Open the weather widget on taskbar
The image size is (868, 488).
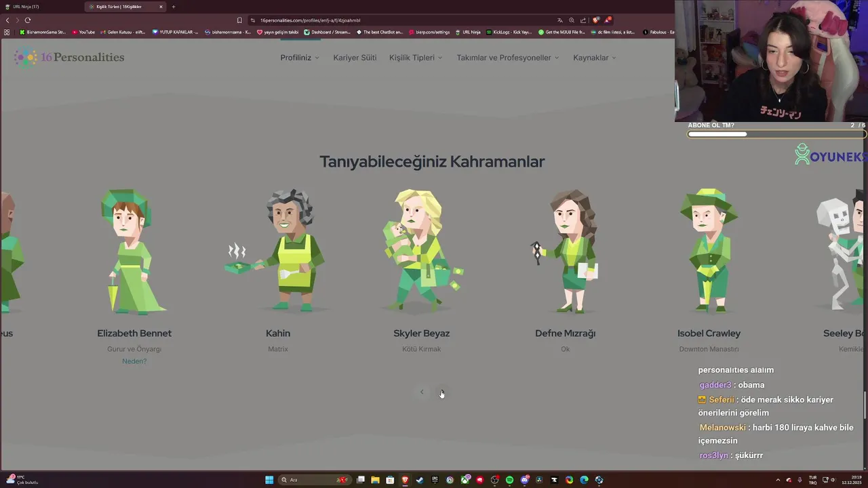22,480
